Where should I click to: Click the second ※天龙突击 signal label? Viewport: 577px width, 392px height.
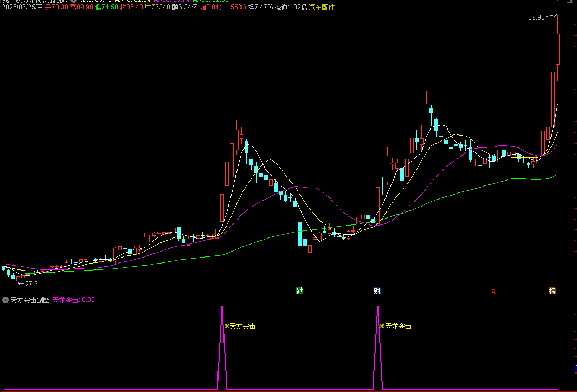coord(395,326)
